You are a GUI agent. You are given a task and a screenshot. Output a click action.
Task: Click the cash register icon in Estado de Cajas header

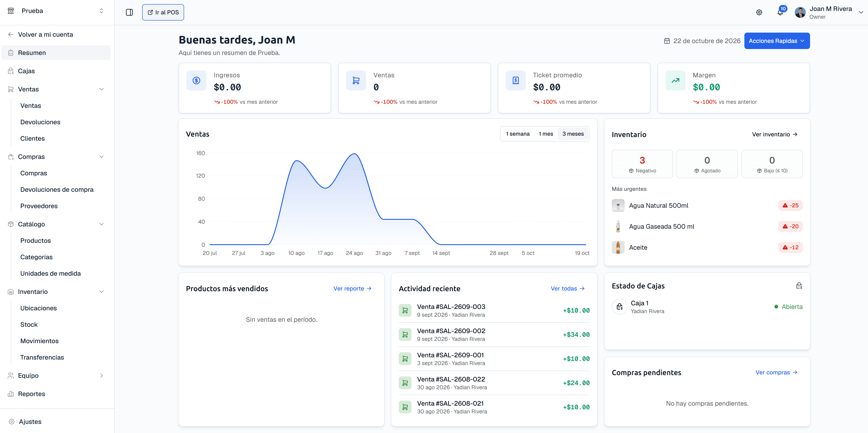pyautogui.click(x=799, y=286)
